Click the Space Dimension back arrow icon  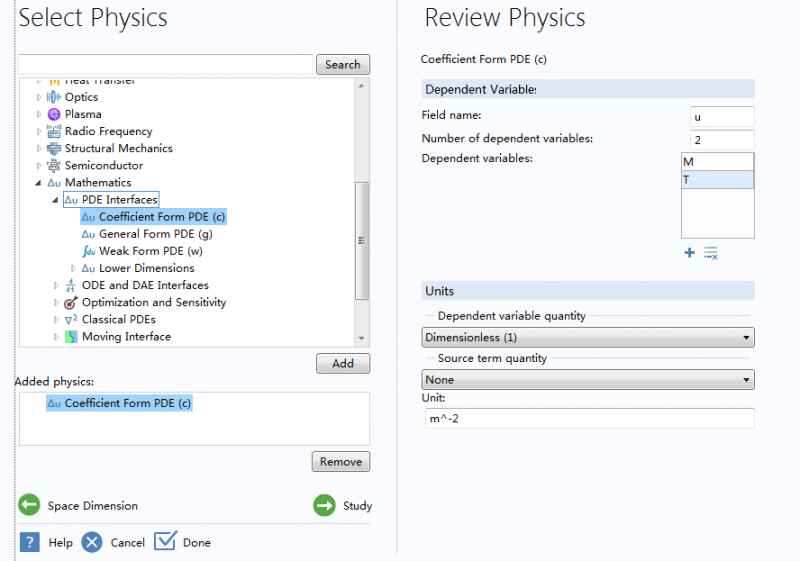click(29, 506)
